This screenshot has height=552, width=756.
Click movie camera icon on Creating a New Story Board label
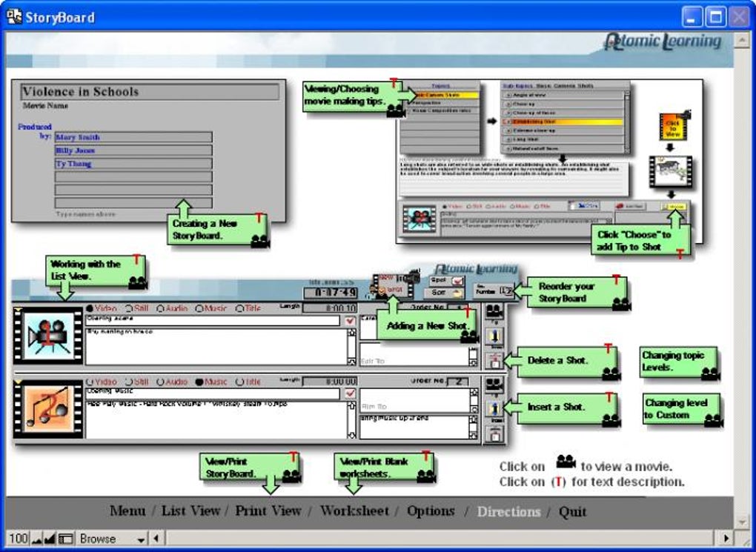tap(260, 241)
